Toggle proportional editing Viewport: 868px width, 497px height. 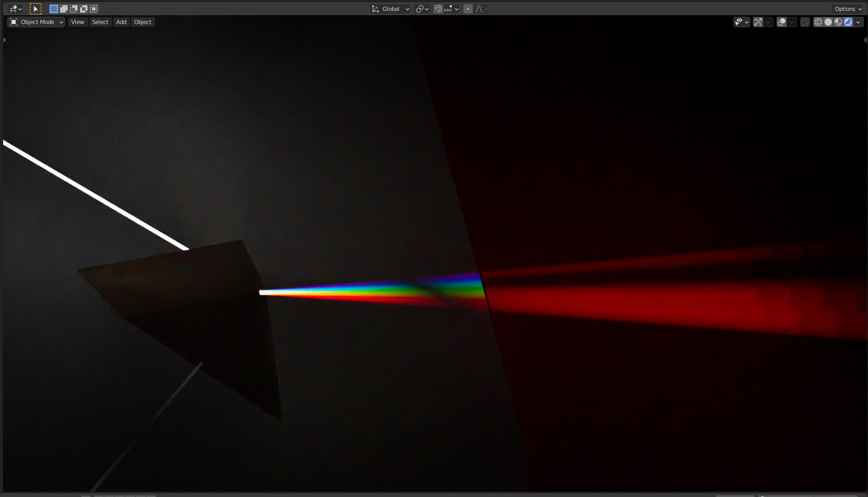coord(468,9)
